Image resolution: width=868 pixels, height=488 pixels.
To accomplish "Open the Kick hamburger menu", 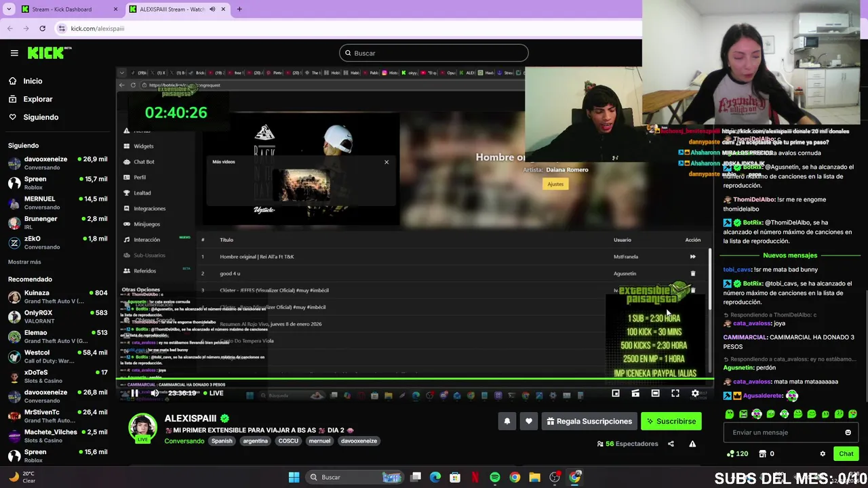I will tap(14, 53).
